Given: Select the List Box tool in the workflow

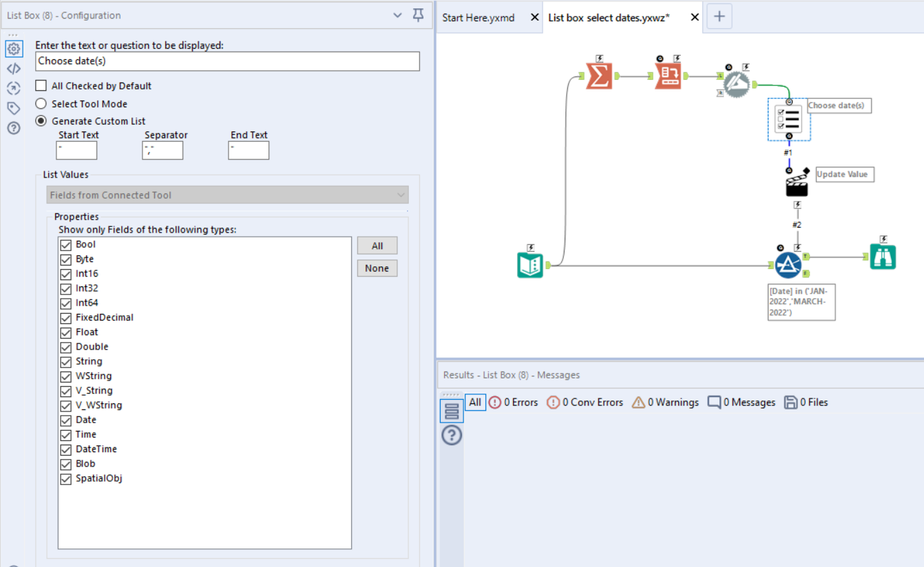Looking at the screenshot, I should click(788, 120).
